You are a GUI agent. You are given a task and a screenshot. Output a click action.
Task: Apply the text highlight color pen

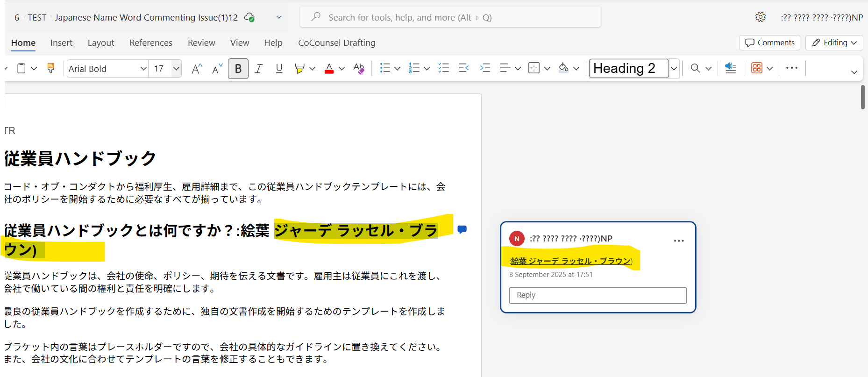(x=299, y=69)
